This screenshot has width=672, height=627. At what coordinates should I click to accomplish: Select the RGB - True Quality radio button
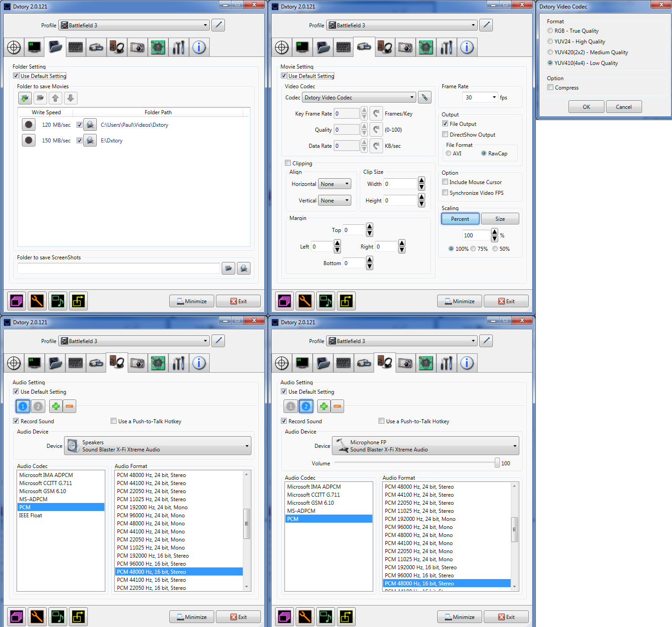click(x=550, y=31)
